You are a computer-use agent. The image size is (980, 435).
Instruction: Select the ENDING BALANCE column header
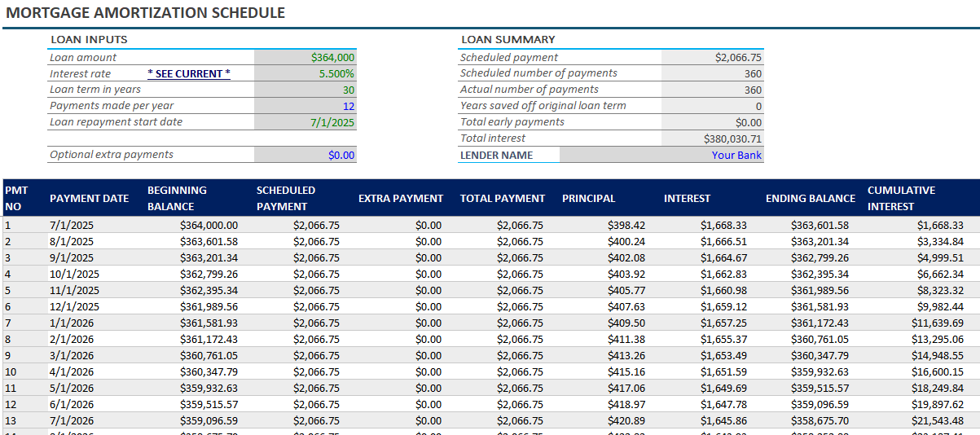810,198
